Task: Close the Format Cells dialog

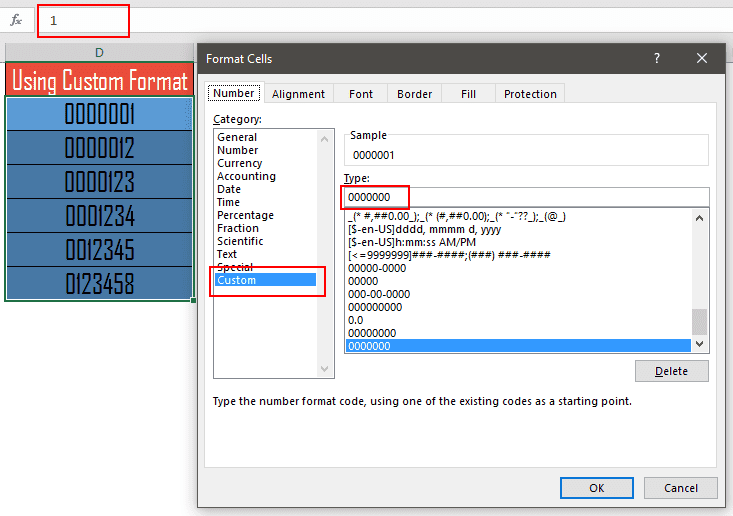Action: tap(702, 59)
